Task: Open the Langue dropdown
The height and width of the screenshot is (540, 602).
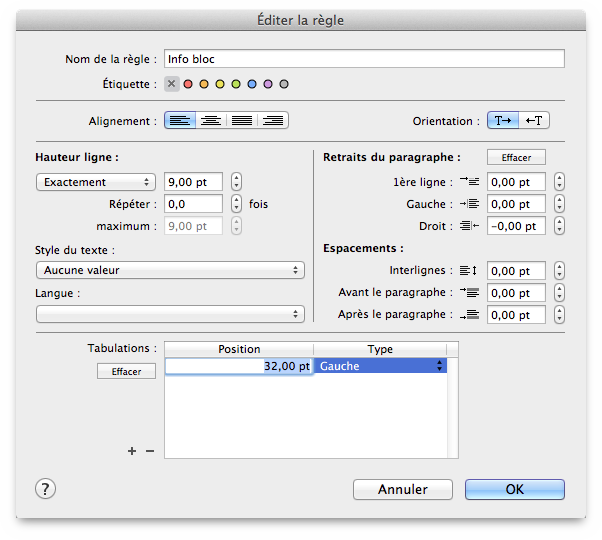Action: click(x=170, y=314)
